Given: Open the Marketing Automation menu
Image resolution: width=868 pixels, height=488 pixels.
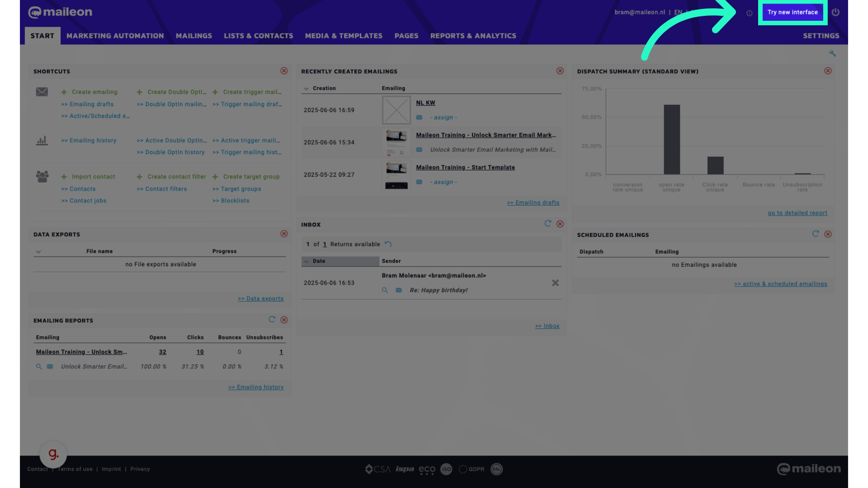Looking at the screenshot, I should coord(115,36).
